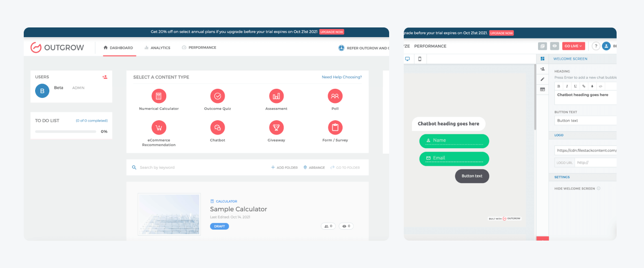Screen dimensions: 644x268
Task: Open the add lead sidebar icon
Action: click(x=543, y=69)
